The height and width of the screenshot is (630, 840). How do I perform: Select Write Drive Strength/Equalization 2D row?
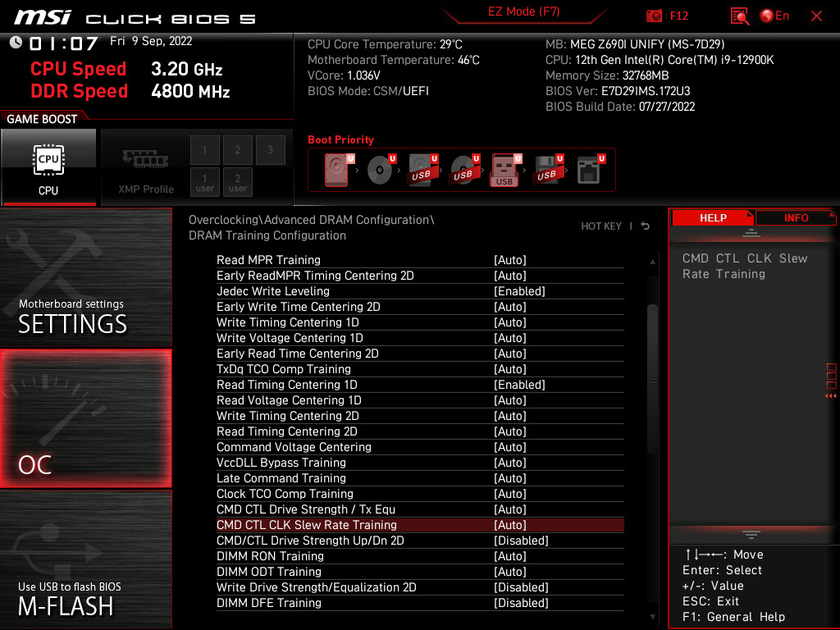[x=420, y=587]
